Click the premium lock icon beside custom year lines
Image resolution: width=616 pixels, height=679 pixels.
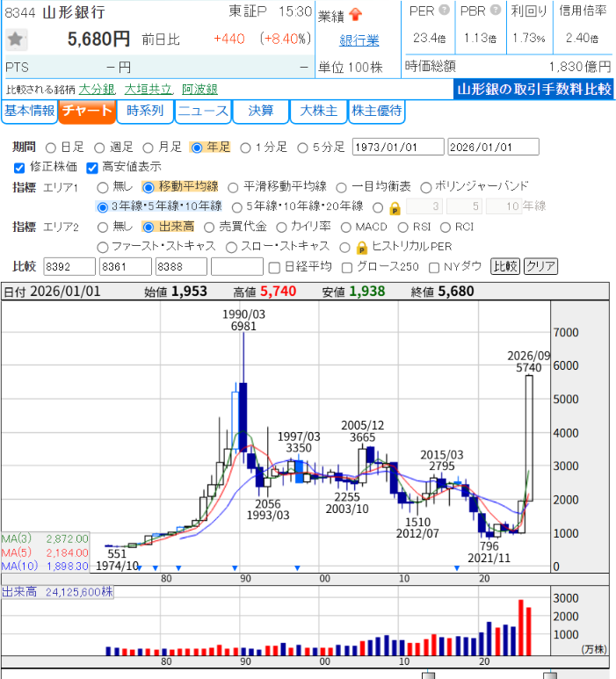pos(395,209)
